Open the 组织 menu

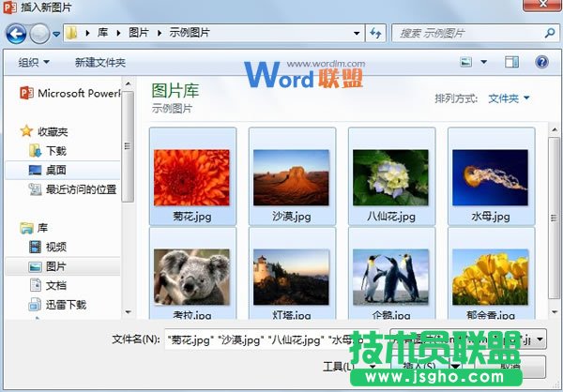[x=34, y=63]
